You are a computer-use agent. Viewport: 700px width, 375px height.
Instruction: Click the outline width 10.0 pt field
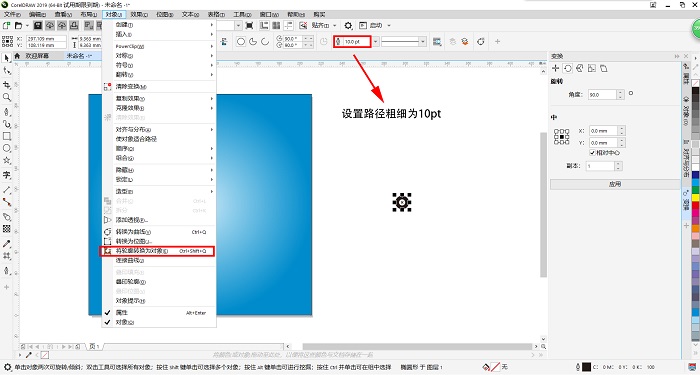click(x=356, y=42)
